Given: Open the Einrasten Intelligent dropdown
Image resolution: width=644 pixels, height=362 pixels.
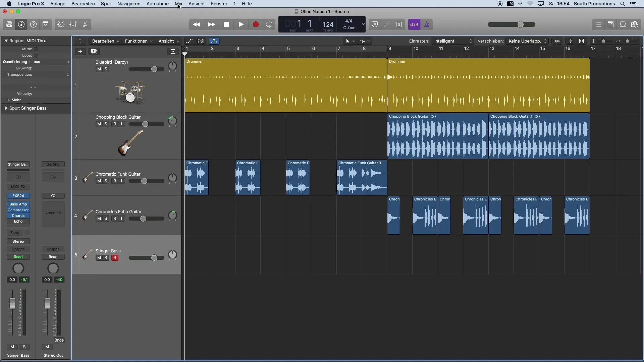Looking at the screenshot, I should coord(453,41).
